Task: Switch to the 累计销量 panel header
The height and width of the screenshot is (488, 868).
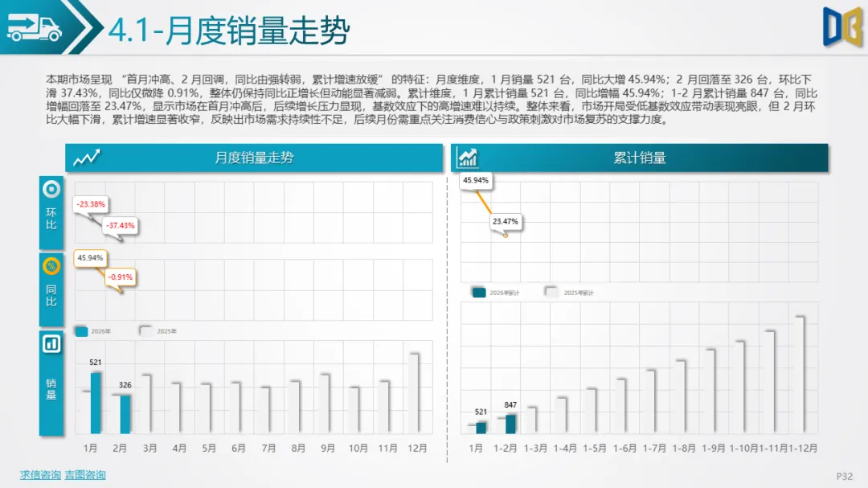Action: tap(639, 158)
